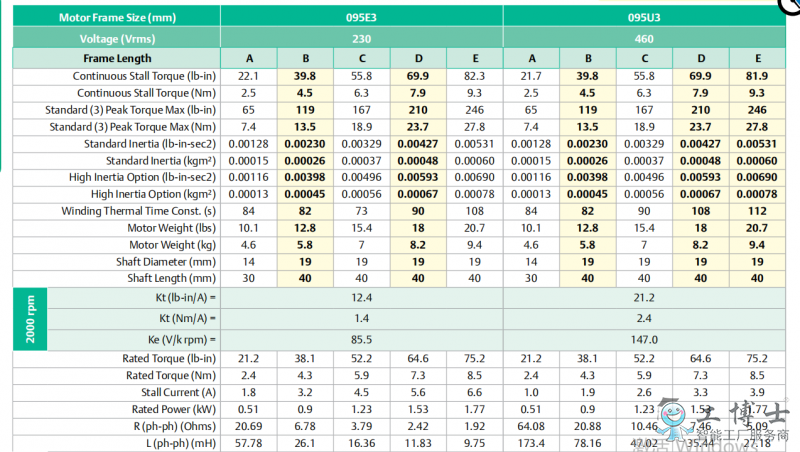The image size is (800, 452).
Task: Click row label 'Standard Inertia (lb-in-sec2)'
Action: tap(150, 144)
